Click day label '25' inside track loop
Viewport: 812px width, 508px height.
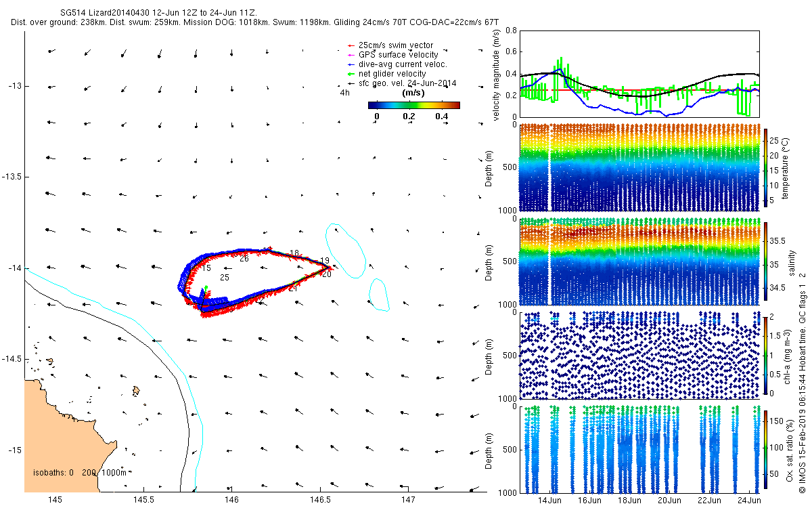(x=225, y=278)
